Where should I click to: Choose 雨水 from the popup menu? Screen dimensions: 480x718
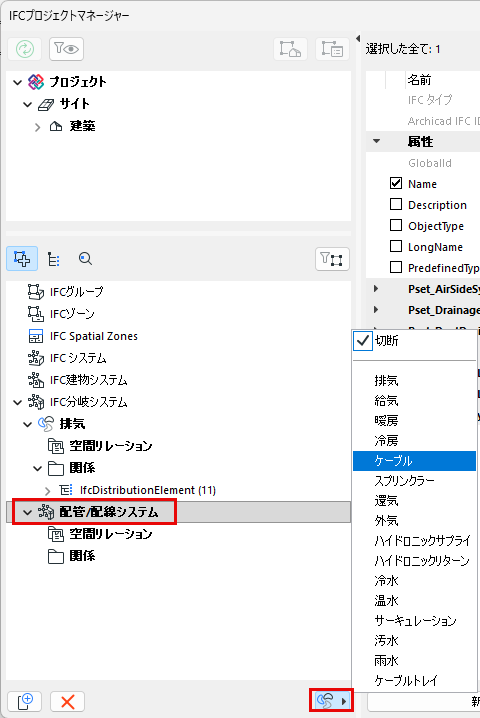[415, 660]
